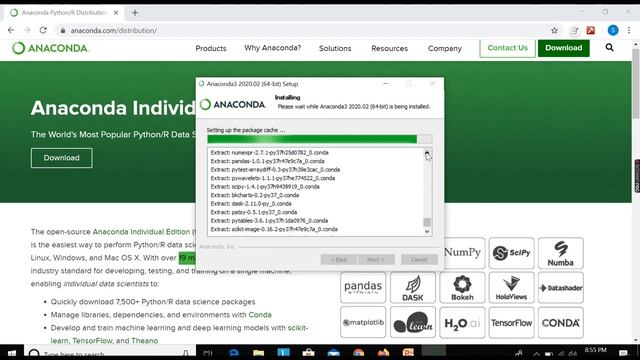
Task: Open the red Chrome extension icon
Action: [x=590, y=30]
